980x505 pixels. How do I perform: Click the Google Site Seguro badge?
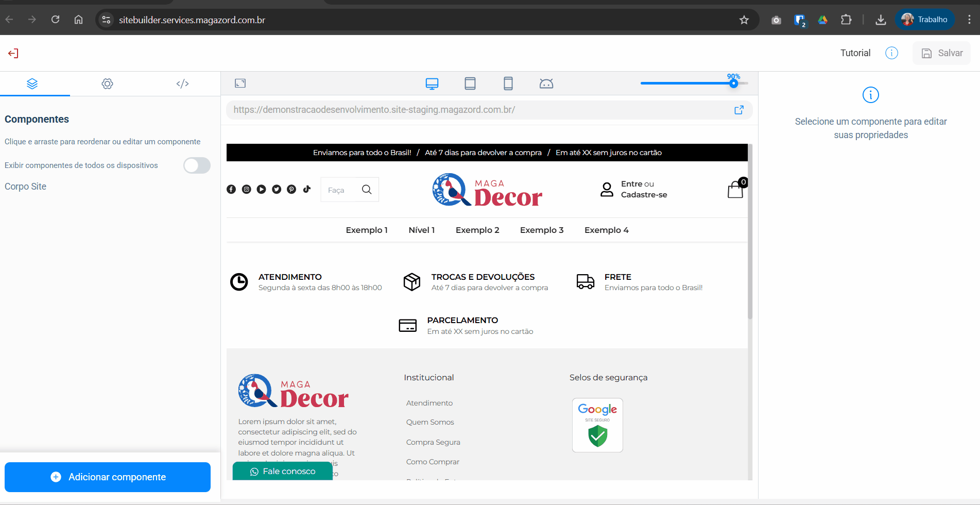point(597,425)
